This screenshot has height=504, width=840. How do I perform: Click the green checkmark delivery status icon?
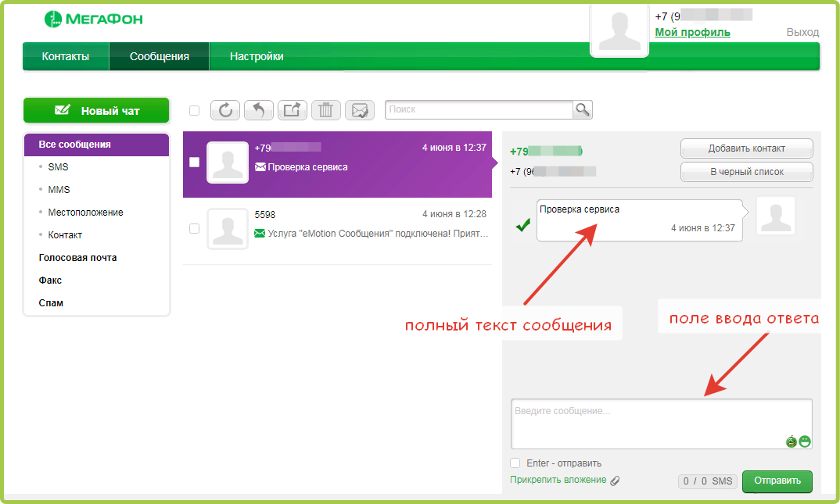coord(523,225)
